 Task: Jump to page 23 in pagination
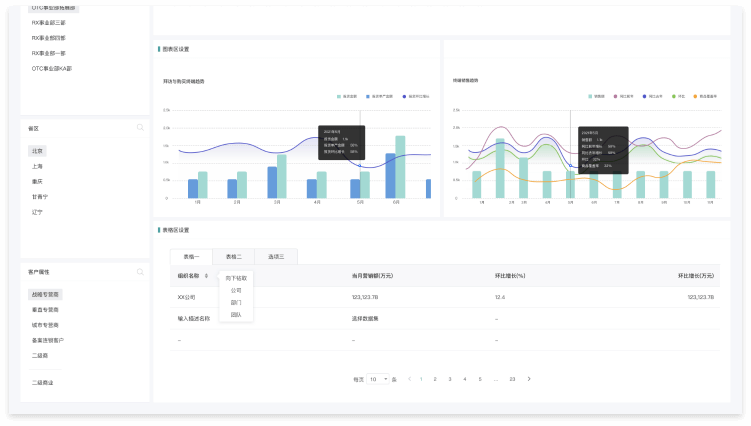click(x=512, y=379)
